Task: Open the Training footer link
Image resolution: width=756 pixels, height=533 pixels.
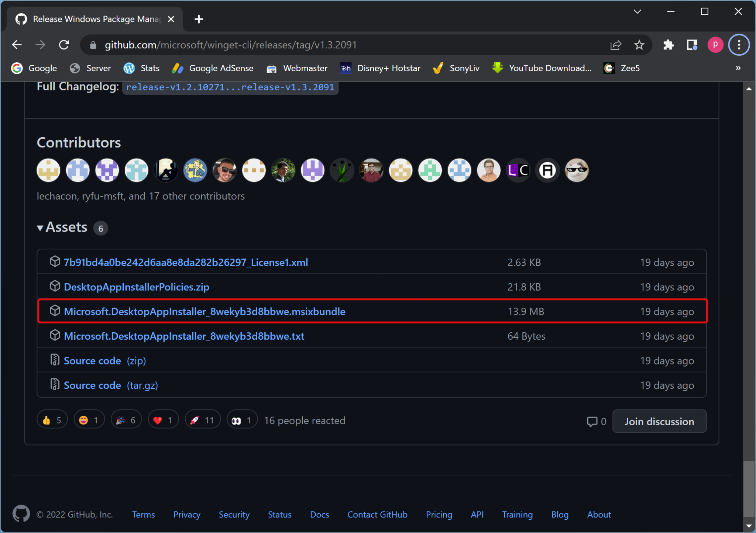Action: 517,515
